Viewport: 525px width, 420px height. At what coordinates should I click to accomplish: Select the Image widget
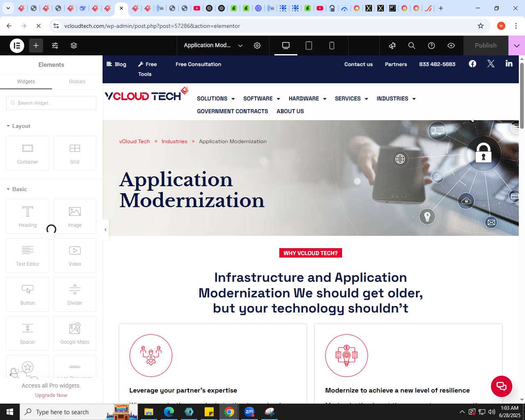tap(75, 217)
